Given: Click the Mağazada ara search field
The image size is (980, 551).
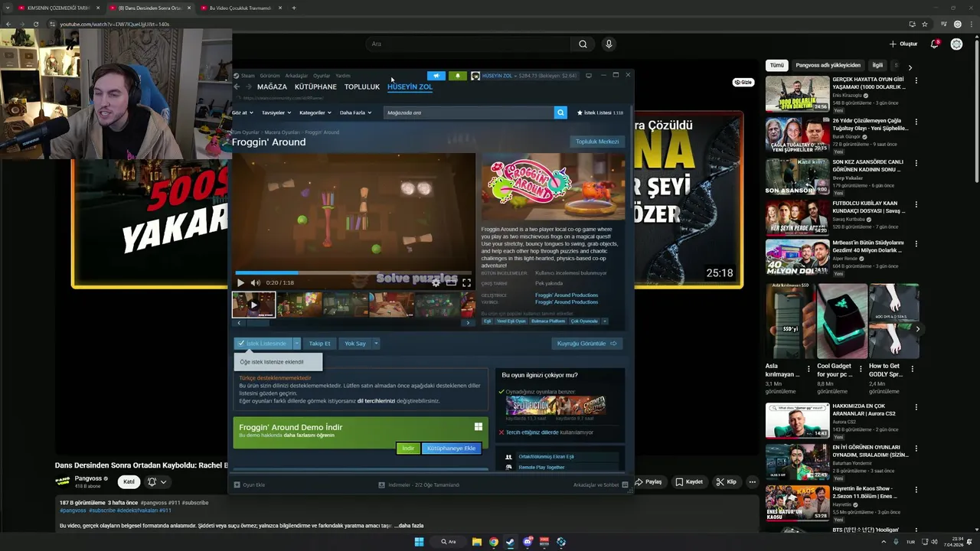Looking at the screenshot, I should point(469,112).
